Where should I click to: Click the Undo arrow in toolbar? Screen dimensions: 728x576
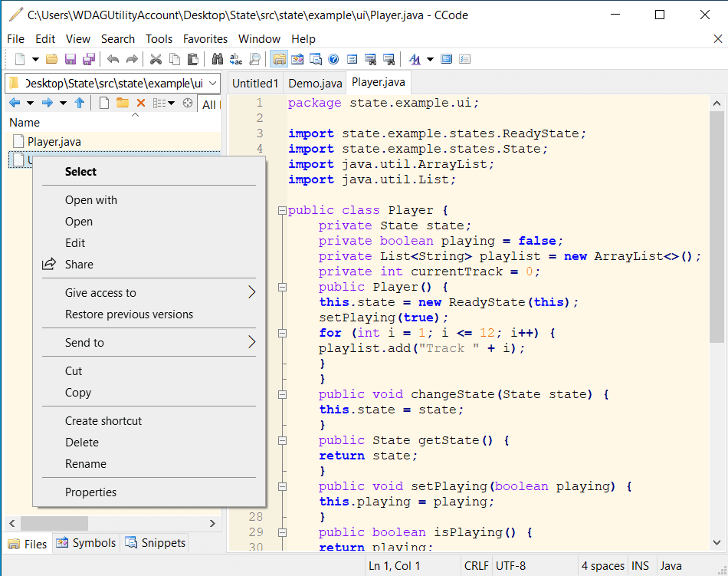113,59
